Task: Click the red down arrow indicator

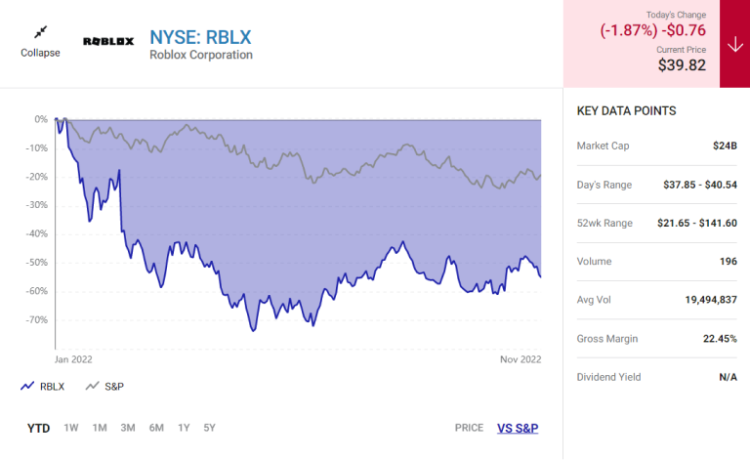Action: click(735, 44)
